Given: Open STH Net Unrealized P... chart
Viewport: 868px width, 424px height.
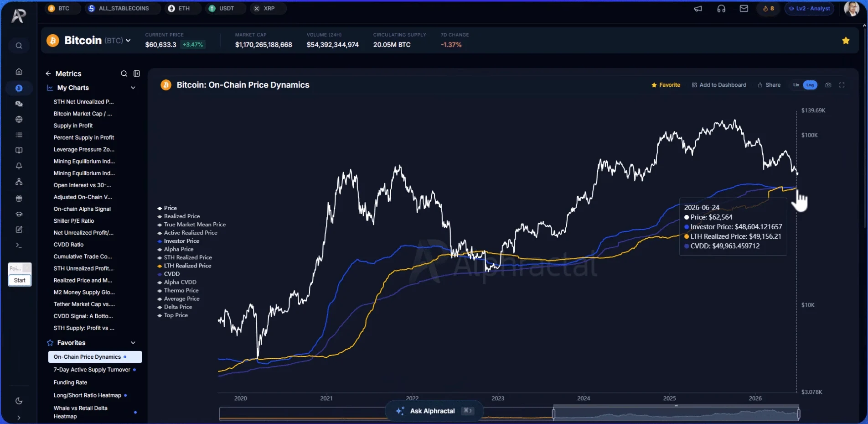Looking at the screenshot, I should (83, 102).
